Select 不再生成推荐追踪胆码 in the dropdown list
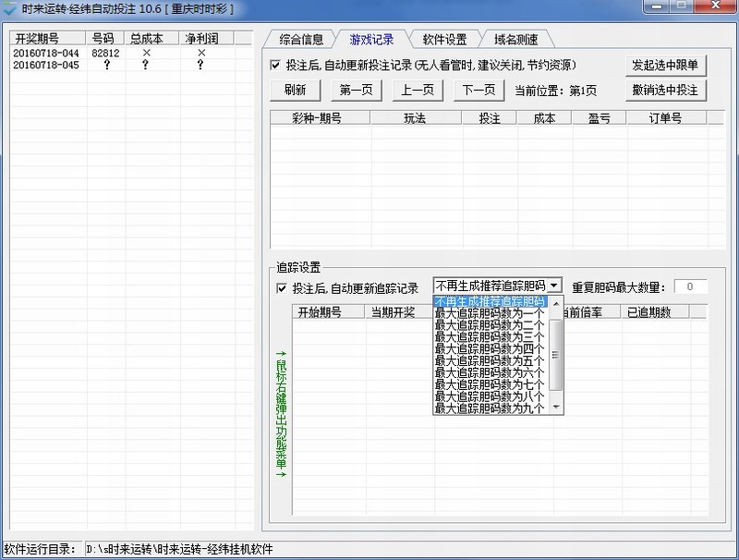 (491, 301)
